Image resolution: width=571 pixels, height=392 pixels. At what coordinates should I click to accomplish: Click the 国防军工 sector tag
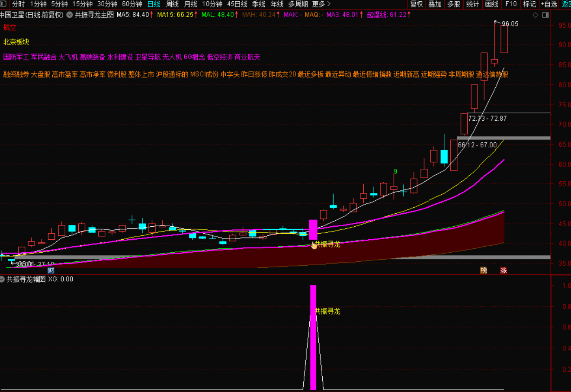tap(16, 57)
